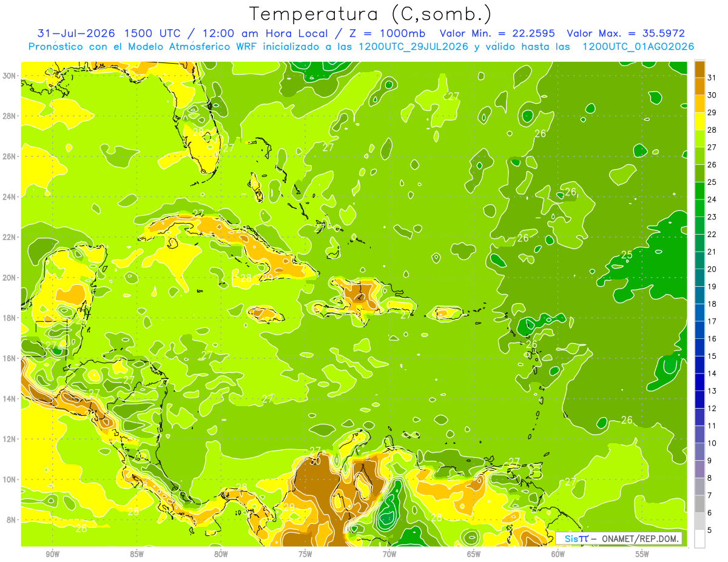The image size is (728, 562).
Task: Click the '55W' longitude axis label
Action: 642,554
